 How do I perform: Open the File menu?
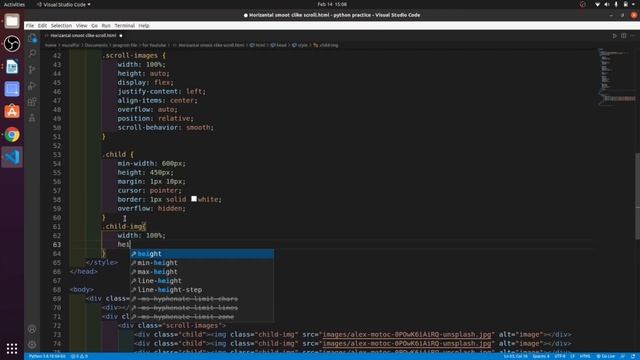(x=30, y=26)
